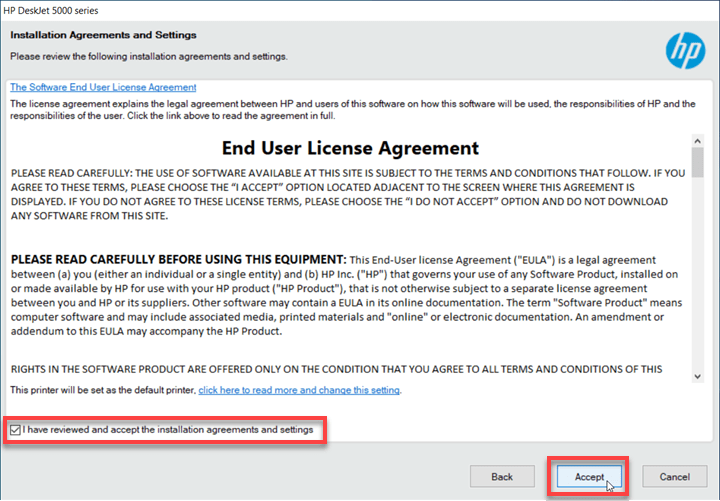Uncheck the reviewed and accept agreements checkbox
The height and width of the screenshot is (501, 720).
pyautogui.click(x=15, y=430)
